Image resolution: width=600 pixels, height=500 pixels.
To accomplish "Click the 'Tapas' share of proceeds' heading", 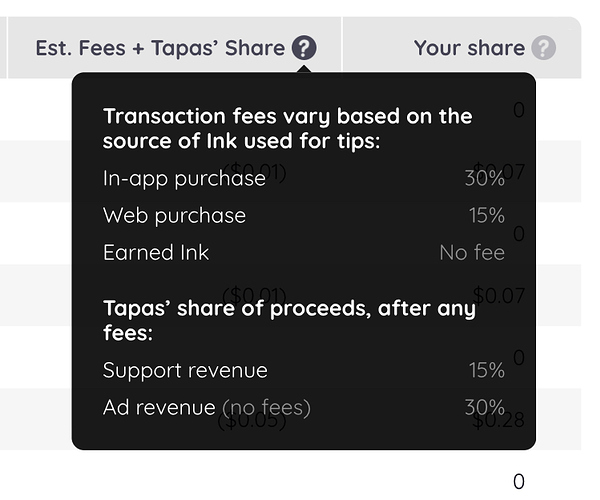I will pyautogui.click(x=289, y=319).
